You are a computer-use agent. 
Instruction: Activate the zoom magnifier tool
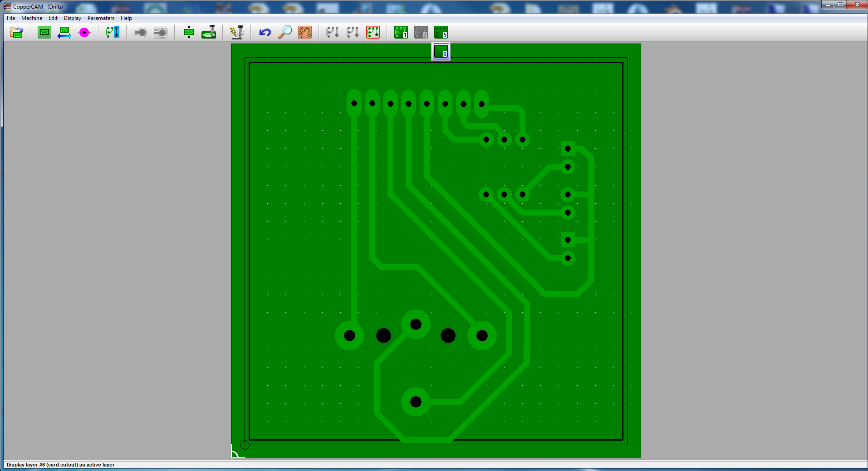(x=284, y=32)
